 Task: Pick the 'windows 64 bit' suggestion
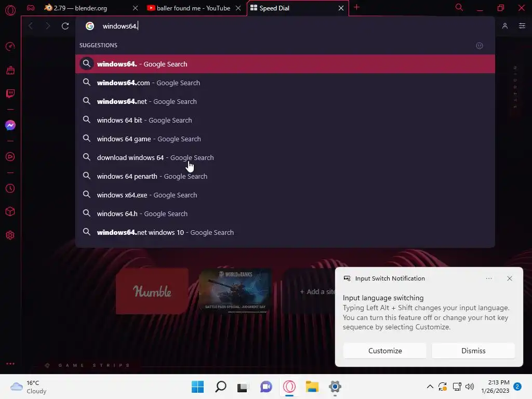pos(285,120)
